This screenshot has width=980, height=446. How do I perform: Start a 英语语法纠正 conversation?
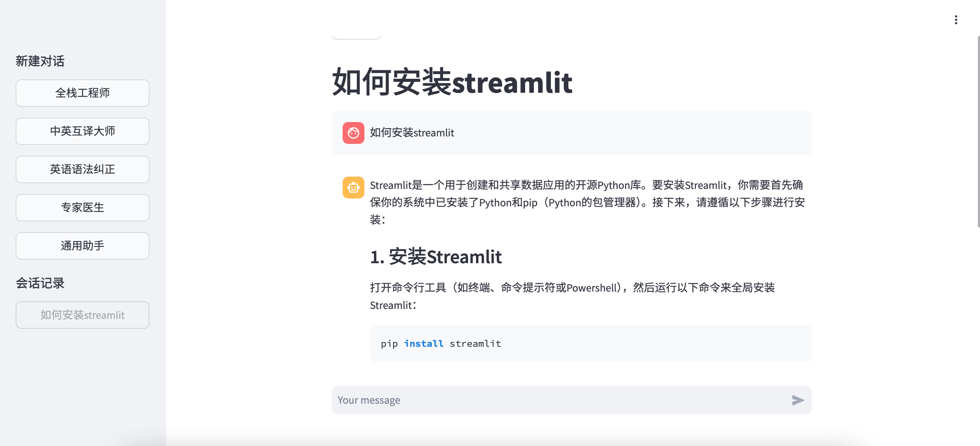83,169
